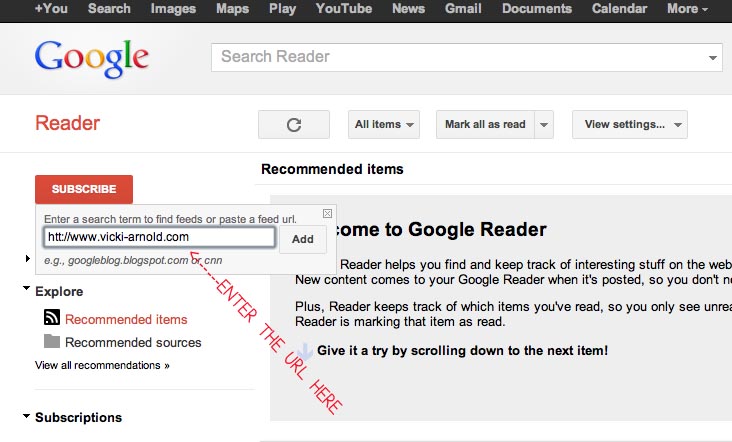Image resolution: width=732 pixels, height=442 pixels.
Task: Open the Mark all as read arrow menu
Action: point(543,125)
